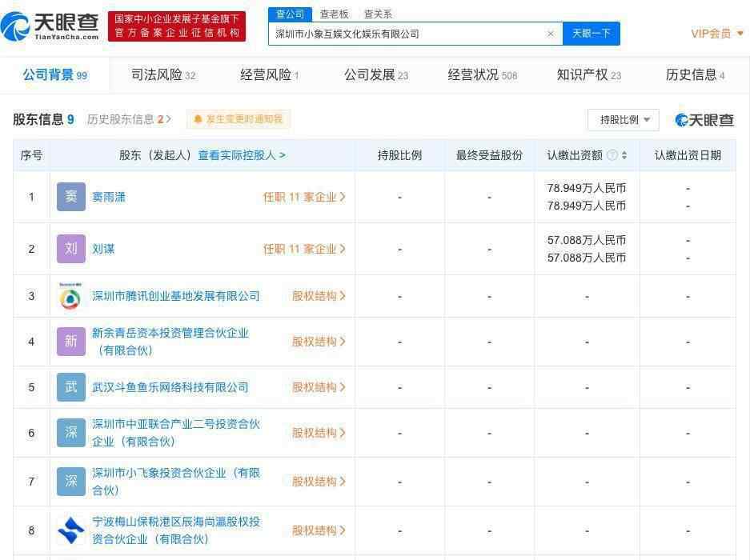Open shareholder 窦雨潇 link

[109, 197]
